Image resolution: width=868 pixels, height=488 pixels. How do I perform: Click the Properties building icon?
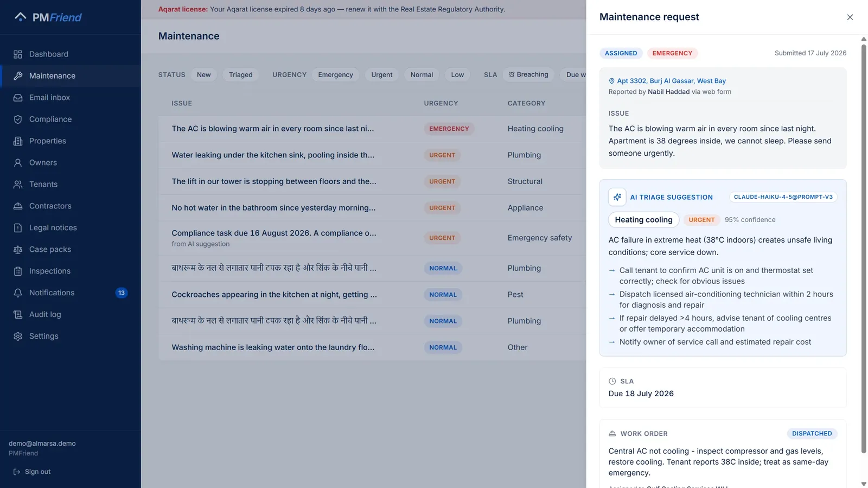tap(18, 141)
